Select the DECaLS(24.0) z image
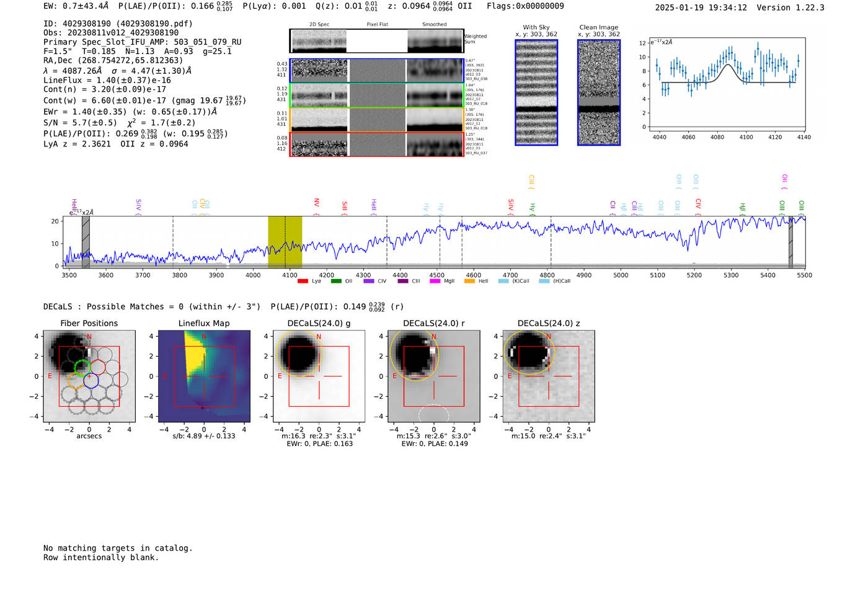This screenshot has width=868, height=591. coord(549,376)
